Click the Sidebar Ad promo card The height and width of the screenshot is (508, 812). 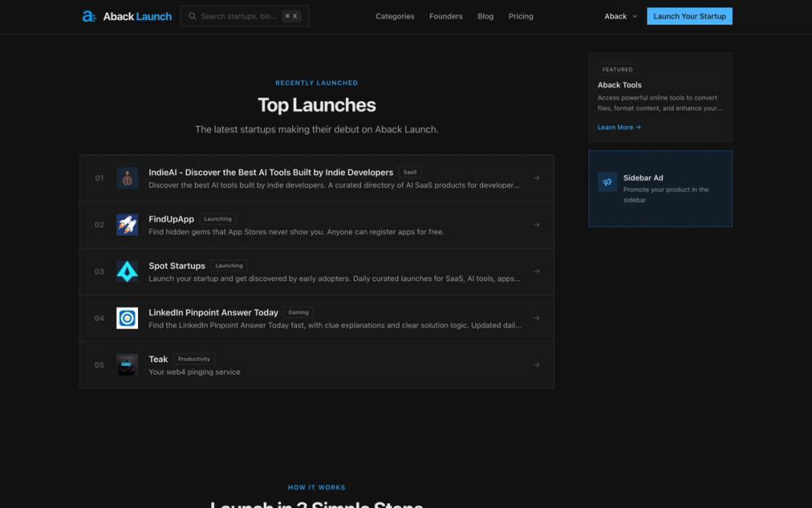(x=660, y=189)
